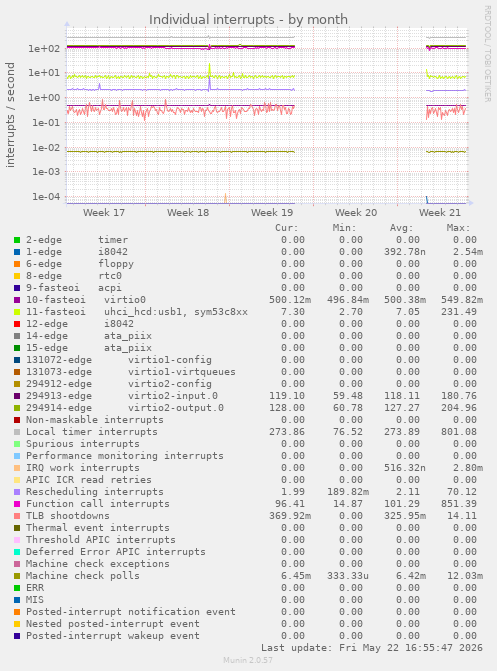Click the green 2-edge timer legend swatch
The image size is (497, 671).
coord(17,240)
